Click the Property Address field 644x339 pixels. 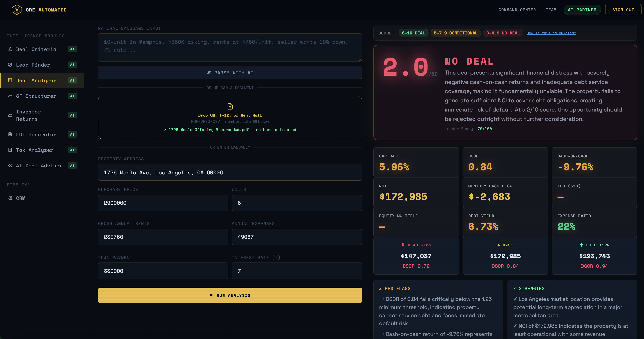coord(230,172)
